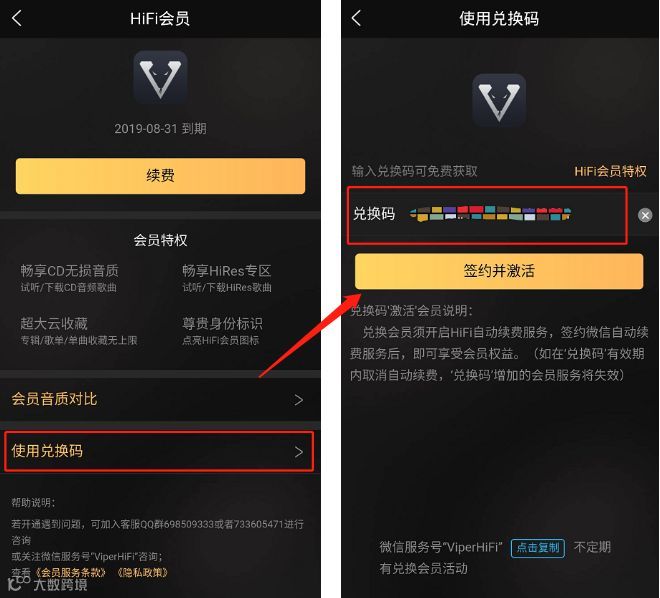Clear the redeem code with X icon
This screenshot has height=598, width=660.
click(645, 215)
